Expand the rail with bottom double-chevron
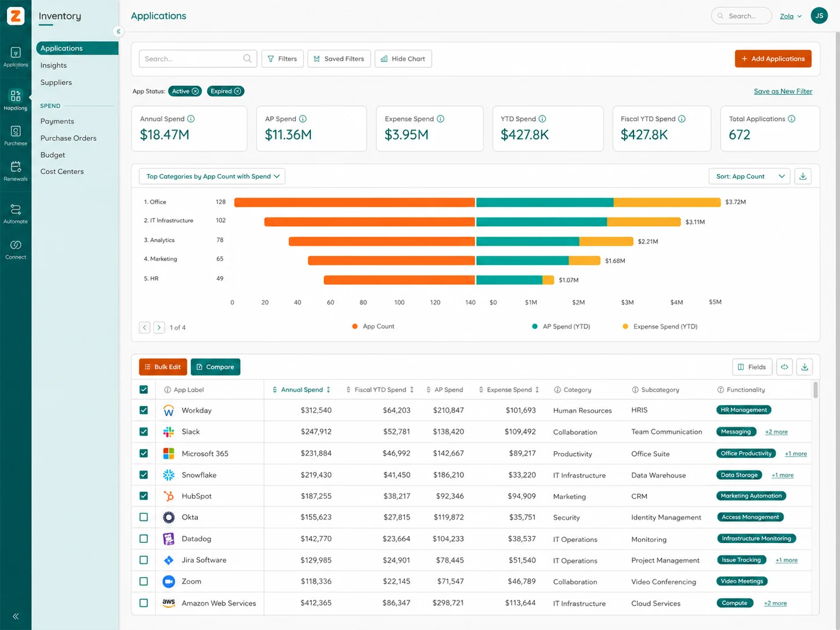This screenshot has height=630, width=840. 16,617
